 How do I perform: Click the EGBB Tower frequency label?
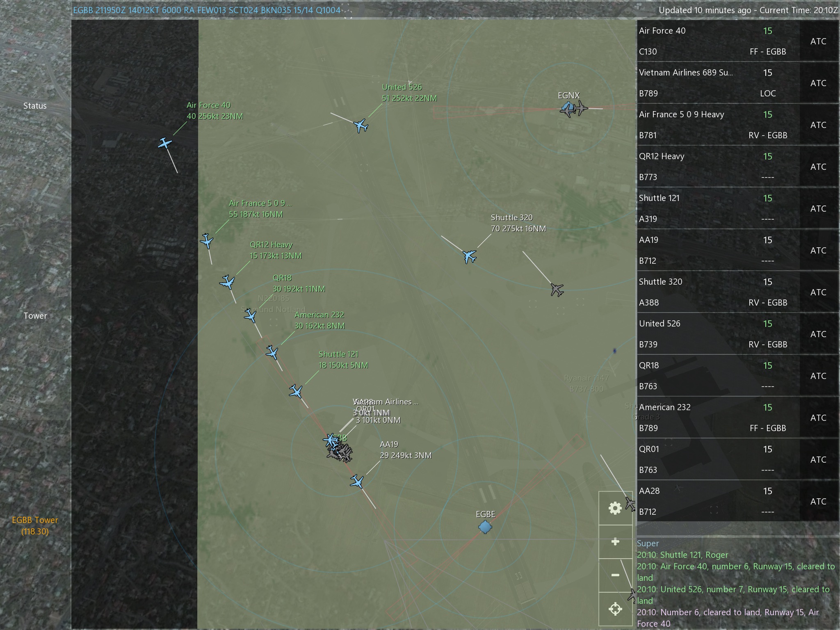(35, 525)
